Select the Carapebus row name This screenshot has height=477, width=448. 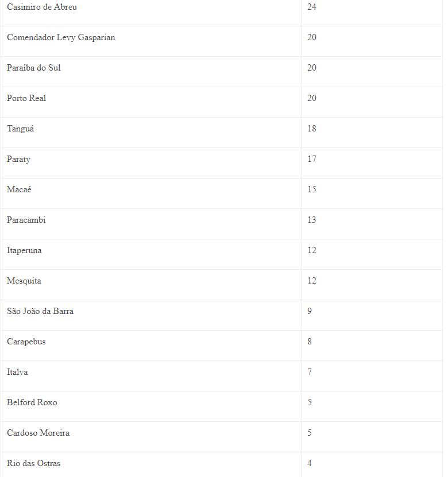[x=26, y=342]
